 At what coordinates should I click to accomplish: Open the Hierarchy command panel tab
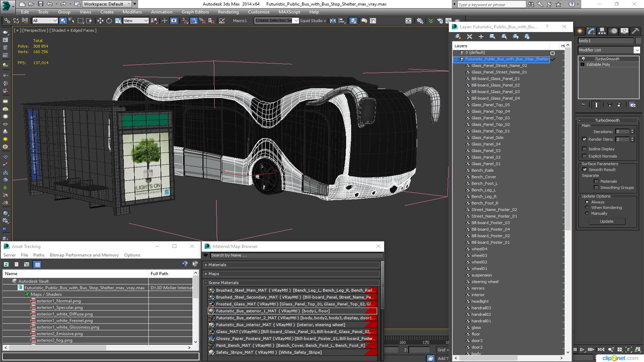pos(602,31)
